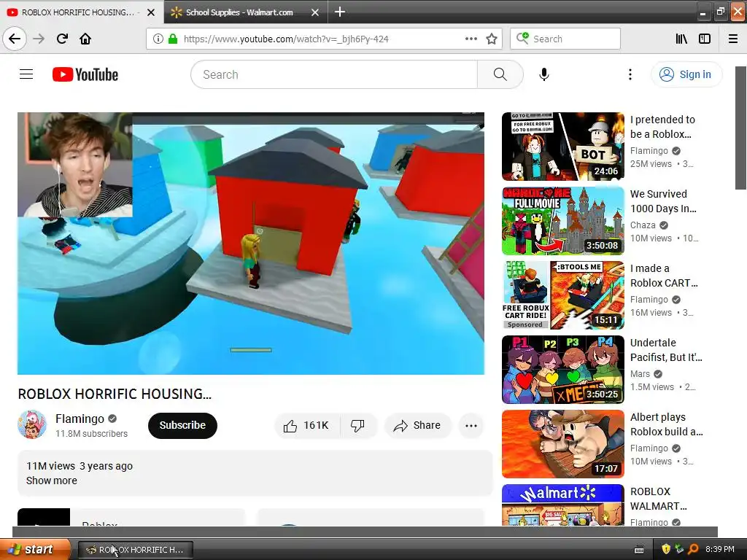Open a new browser tab
This screenshot has height=560, width=747.
click(340, 12)
